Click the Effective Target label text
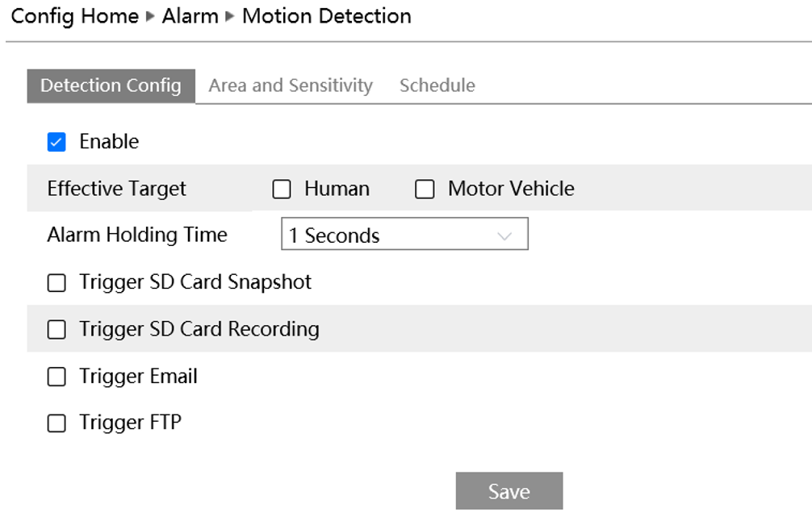Screen dimensions: 812x521 click(x=116, y=189)
